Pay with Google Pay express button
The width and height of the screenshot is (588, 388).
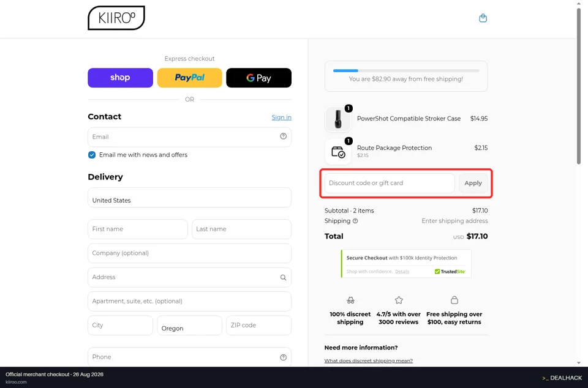click(x=258, y=78)
